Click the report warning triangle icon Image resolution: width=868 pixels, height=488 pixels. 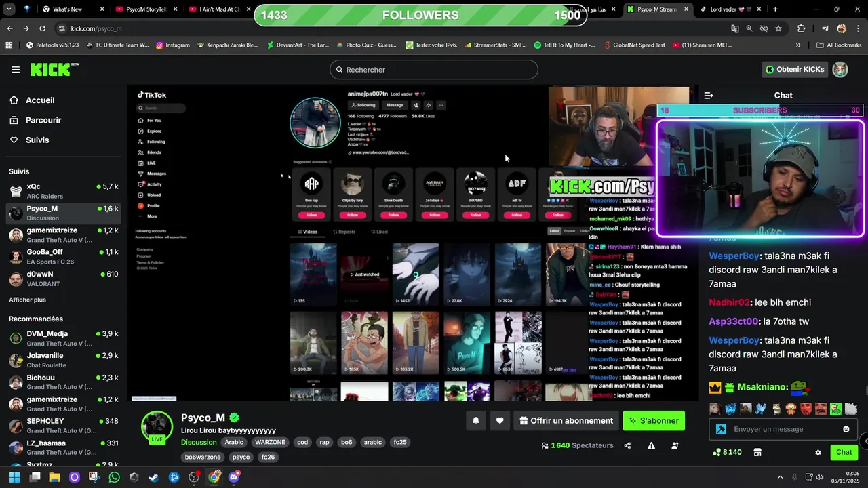click(x=651, y=446)
